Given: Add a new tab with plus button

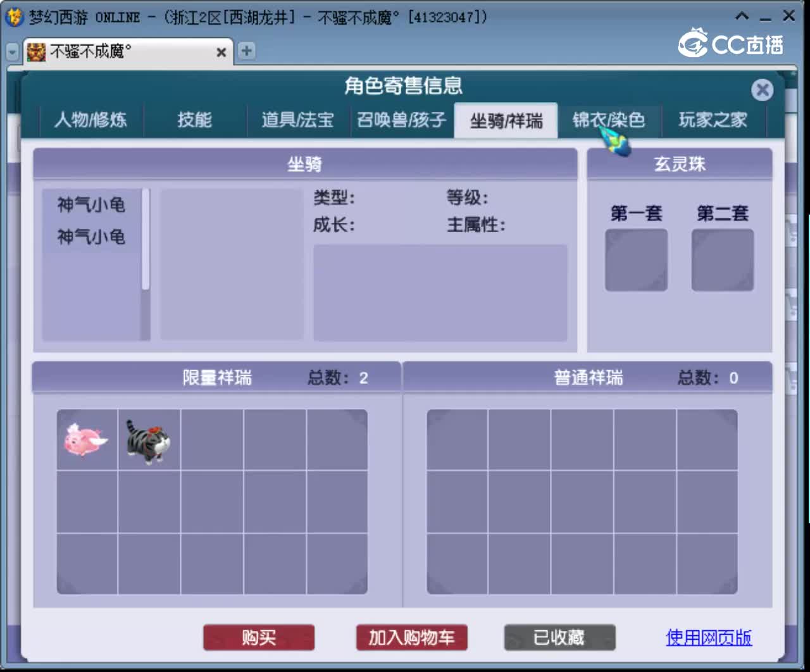Looking at the screenshot, I should [x=246, y=51].
